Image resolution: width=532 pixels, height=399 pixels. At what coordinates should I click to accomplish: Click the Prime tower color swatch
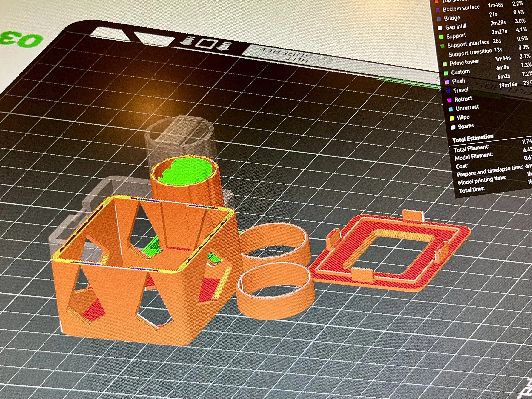[445, 64]
